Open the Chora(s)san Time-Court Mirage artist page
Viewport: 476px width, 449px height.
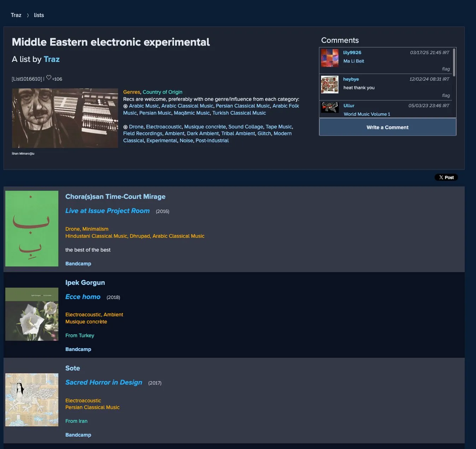pyautogui.click(x=115, y=197)
